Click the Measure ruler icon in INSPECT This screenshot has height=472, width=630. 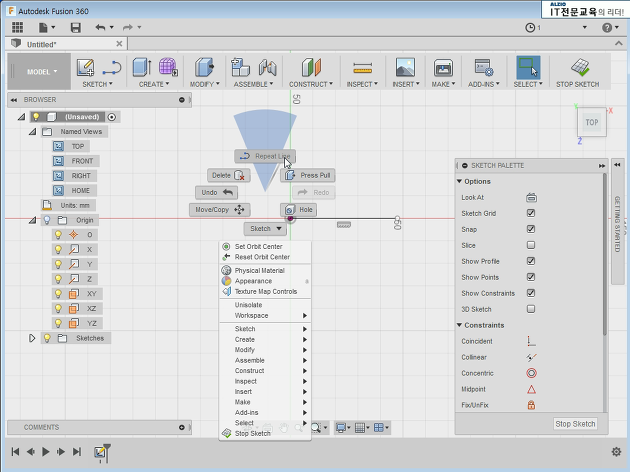tap(362, 68)
